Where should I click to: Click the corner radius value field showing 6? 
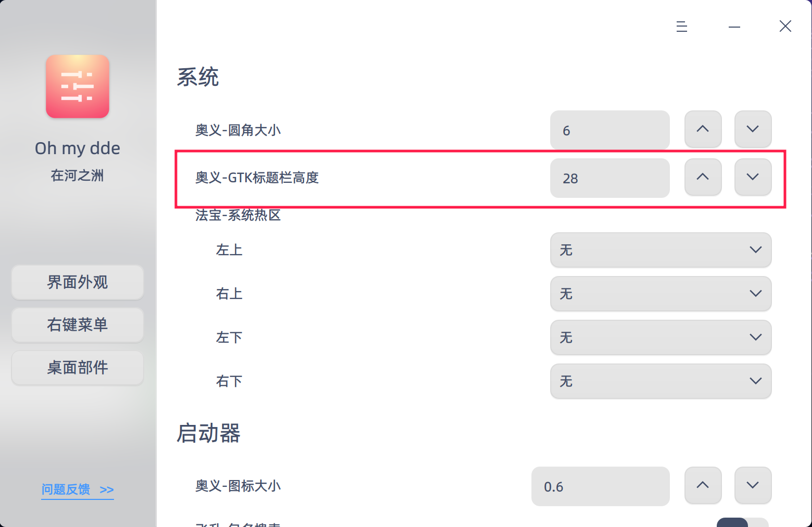[x=610, y=130]
